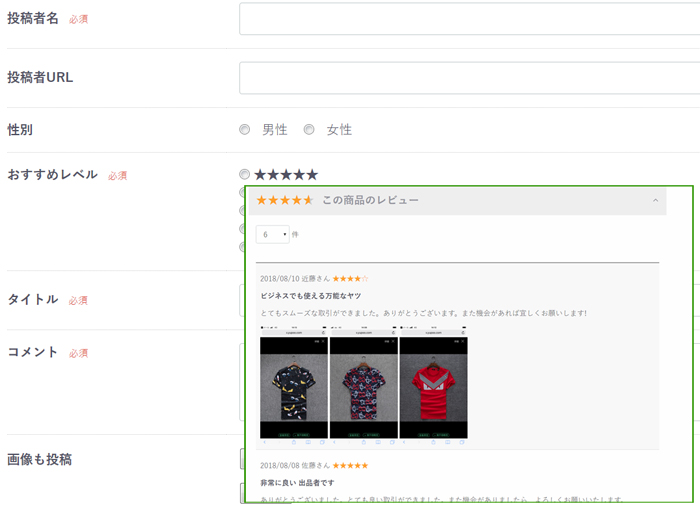Click the 投稿者名 input field

click(x=469, y=19)
